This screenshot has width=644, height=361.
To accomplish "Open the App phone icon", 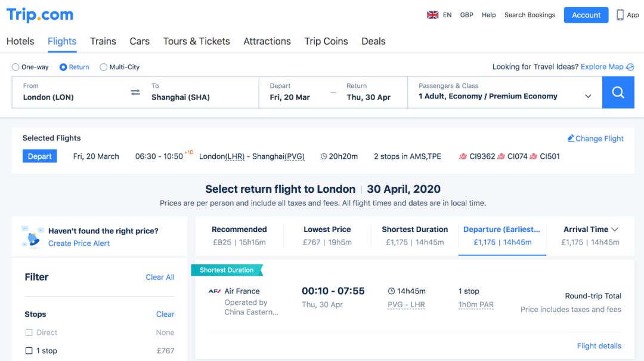I will coord(620,15).
